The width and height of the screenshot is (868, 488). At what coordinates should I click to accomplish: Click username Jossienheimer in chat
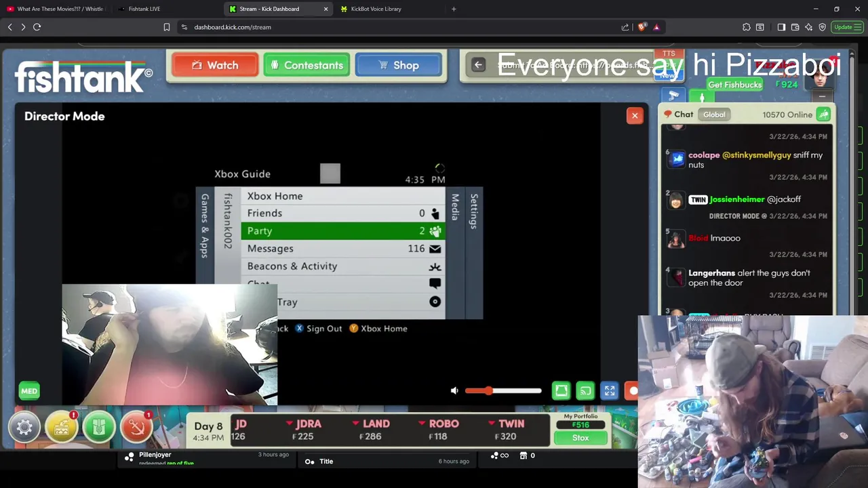[736, 199]
